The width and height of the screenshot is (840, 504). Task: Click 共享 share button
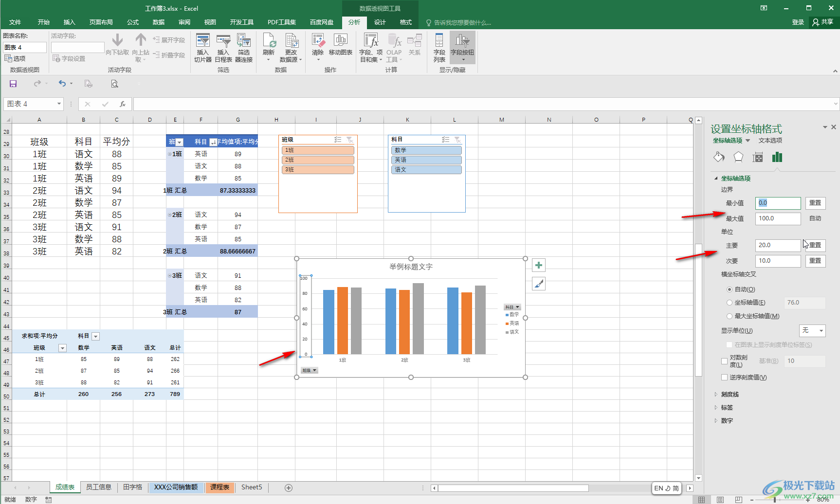tap(823, 22)
